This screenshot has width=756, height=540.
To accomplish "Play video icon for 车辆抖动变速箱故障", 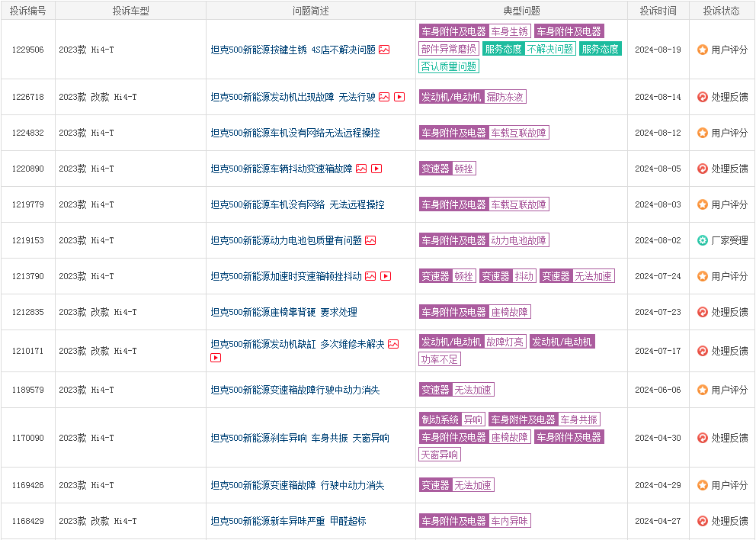I will tap(376, 169).
